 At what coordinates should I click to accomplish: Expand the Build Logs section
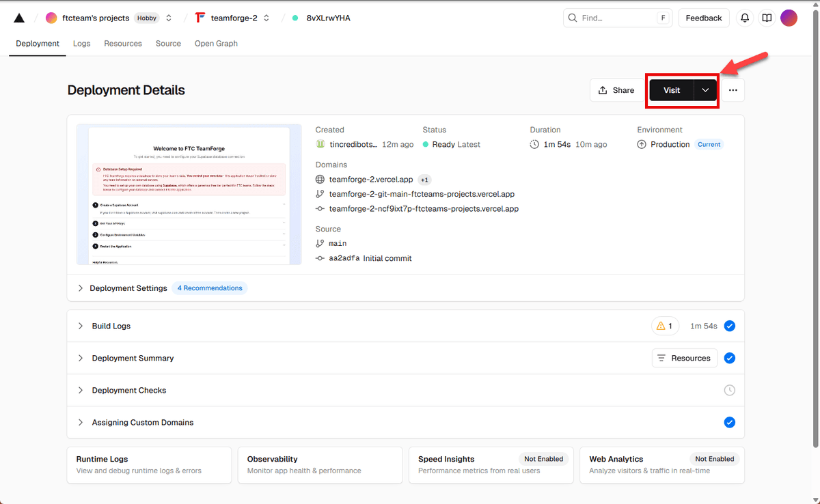click(x=80, y=326)
